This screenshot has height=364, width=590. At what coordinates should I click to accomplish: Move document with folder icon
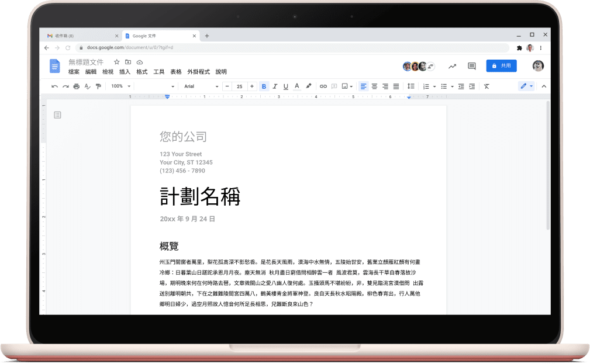tap(128, 62)
